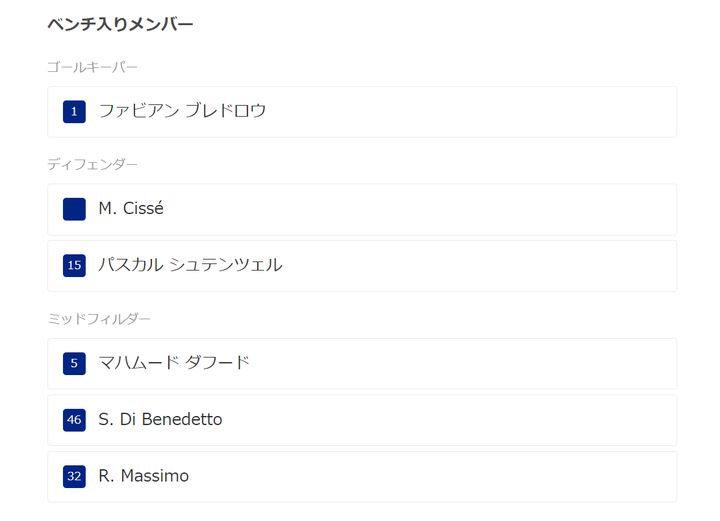The image size is (720, 521).
Task: Click the number 15 jersey badge
Action: [74, 265]
